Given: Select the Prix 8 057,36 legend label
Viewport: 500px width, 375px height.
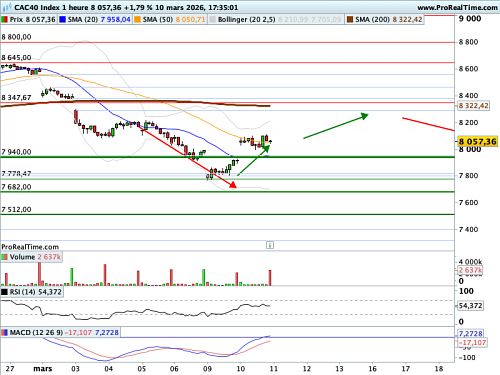Looking at the screenshot, I should [x=32, y=20].
